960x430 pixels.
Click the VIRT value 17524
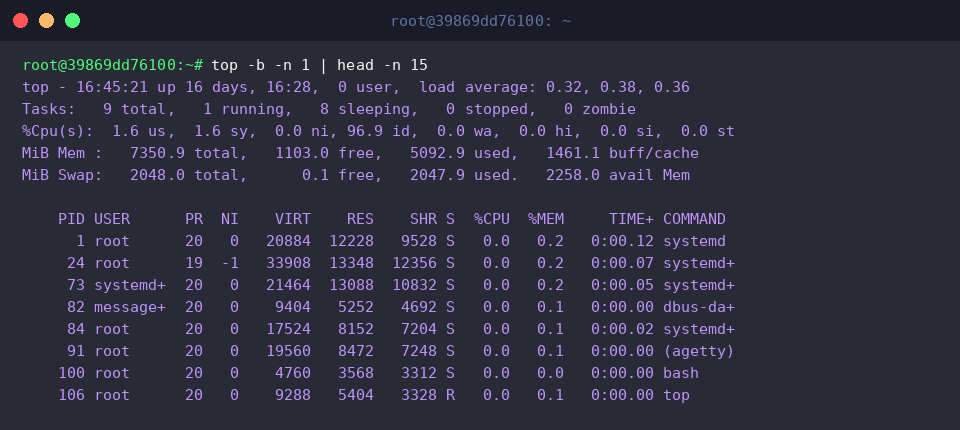coord(288,330)
